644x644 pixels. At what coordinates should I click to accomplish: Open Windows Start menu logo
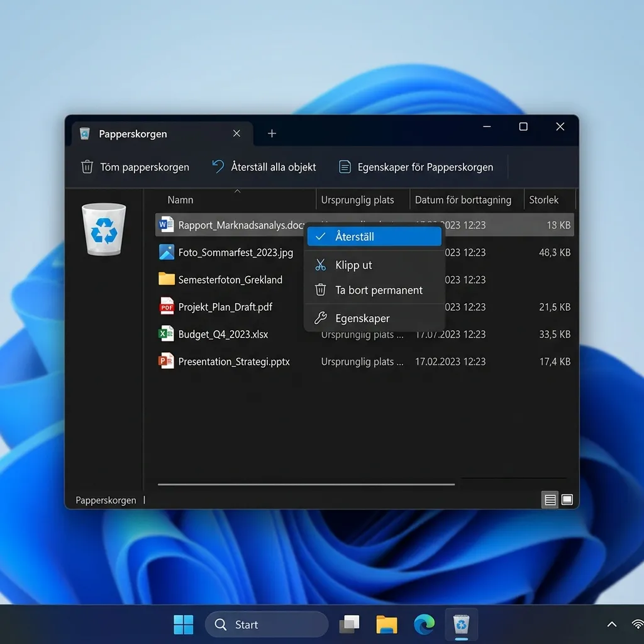(x=183, y=625)
